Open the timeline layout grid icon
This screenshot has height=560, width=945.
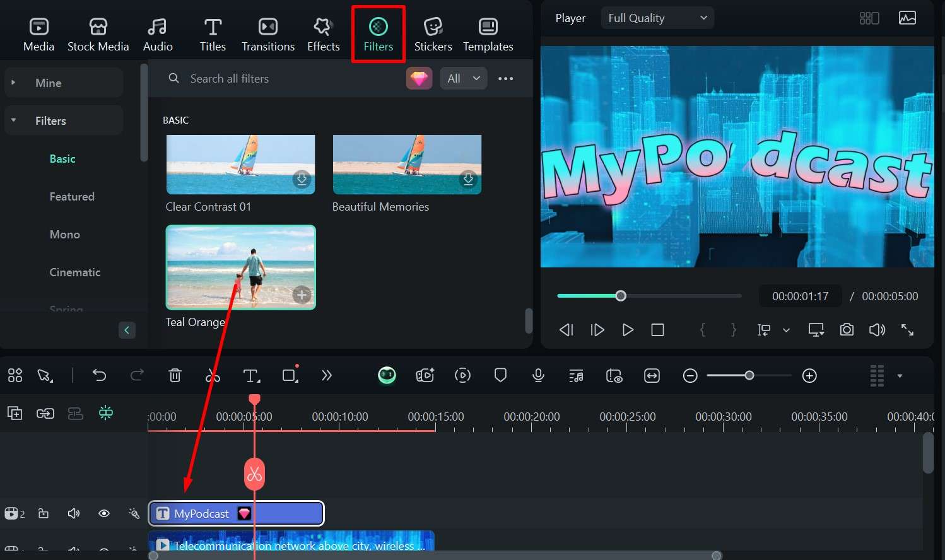[15, 376]
